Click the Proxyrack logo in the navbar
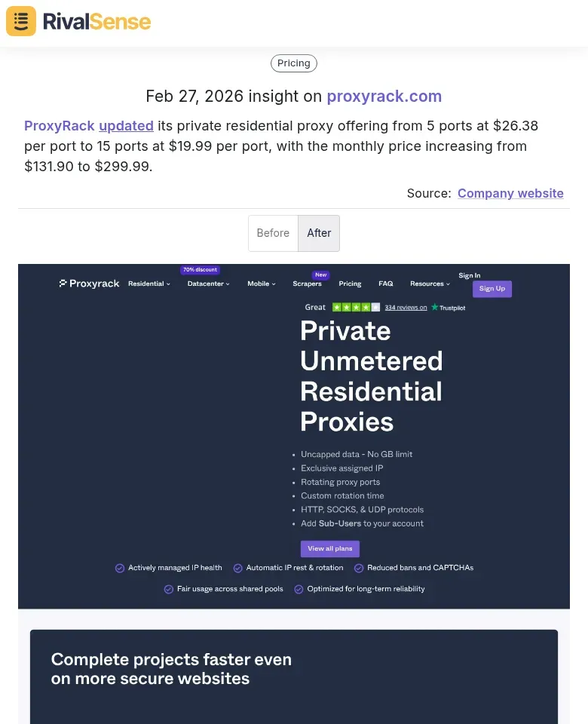 click(89, 283)
